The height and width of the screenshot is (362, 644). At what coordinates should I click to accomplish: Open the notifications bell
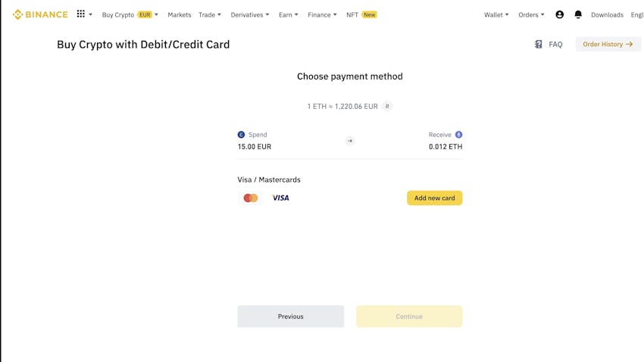coord(578,15)
